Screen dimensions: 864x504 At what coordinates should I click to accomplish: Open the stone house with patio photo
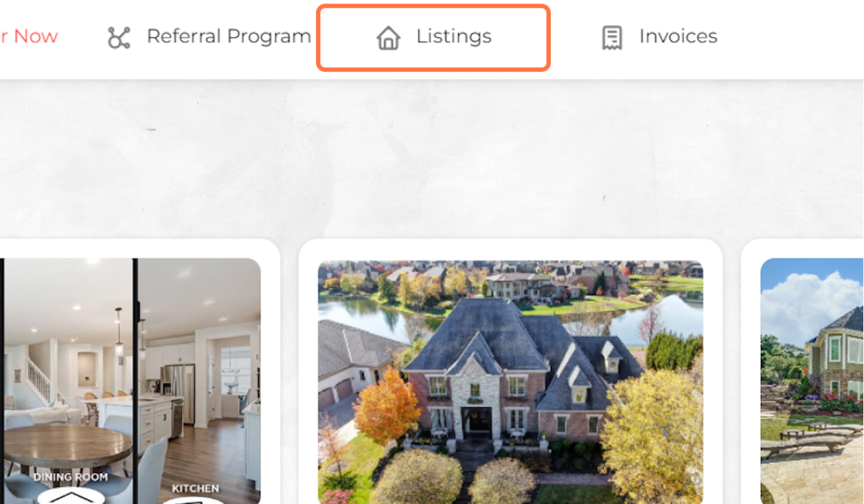coord(812,381)
